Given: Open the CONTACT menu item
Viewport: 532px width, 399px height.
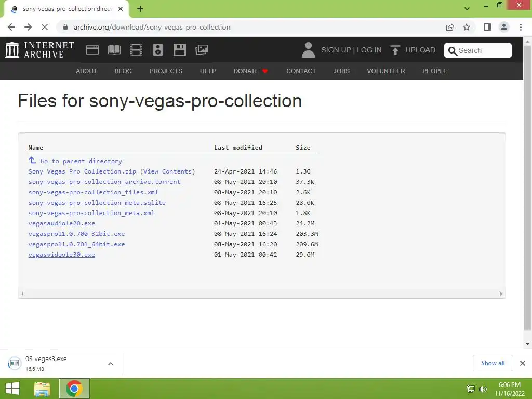Looking at the screenshot, I should coord(301,71).
